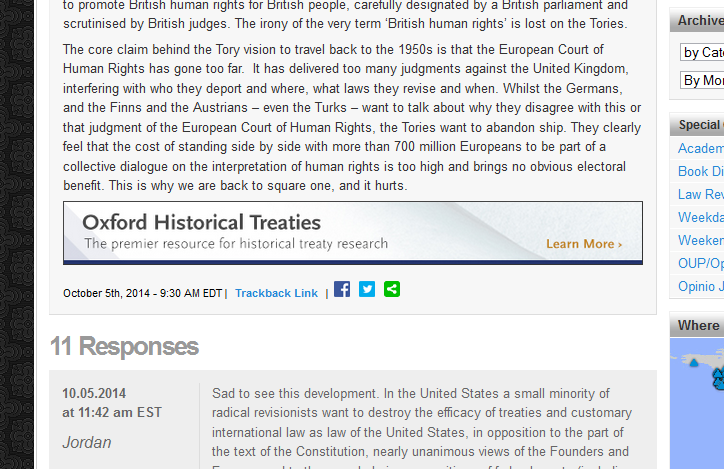Expand the archive by month dropdown
This screenshot has width=724, height=469.
click(x=702, y=80)
